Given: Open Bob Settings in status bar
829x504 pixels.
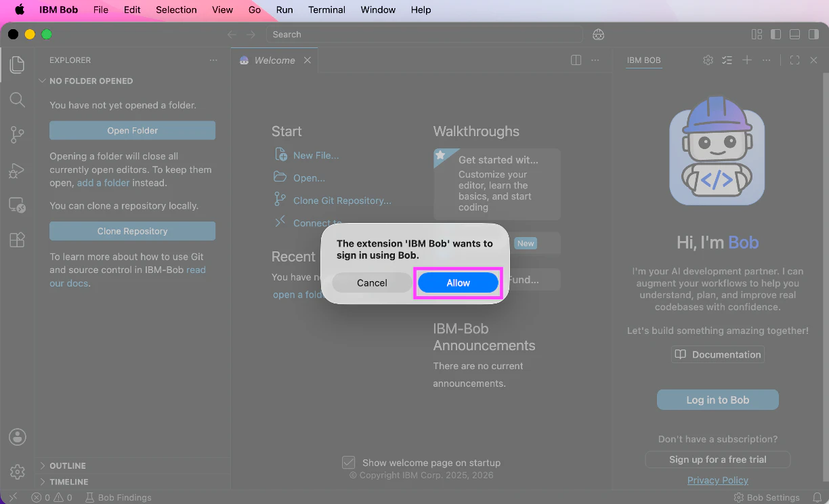Looking at the screenshot, I should (767, 497).
